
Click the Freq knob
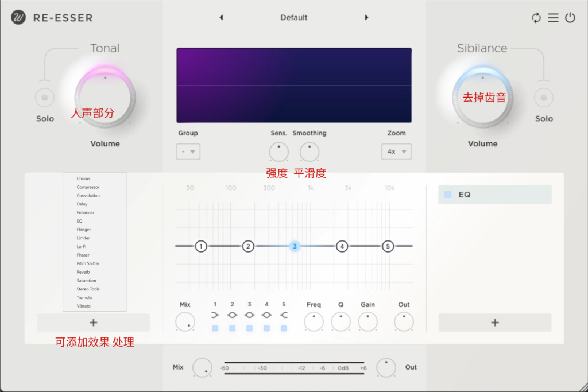coord(314,321)
